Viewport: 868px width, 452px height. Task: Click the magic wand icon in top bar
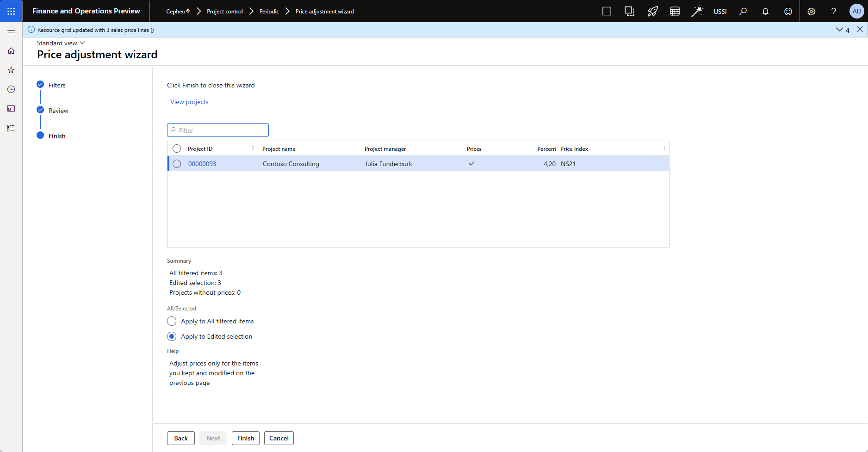[697, 12]
